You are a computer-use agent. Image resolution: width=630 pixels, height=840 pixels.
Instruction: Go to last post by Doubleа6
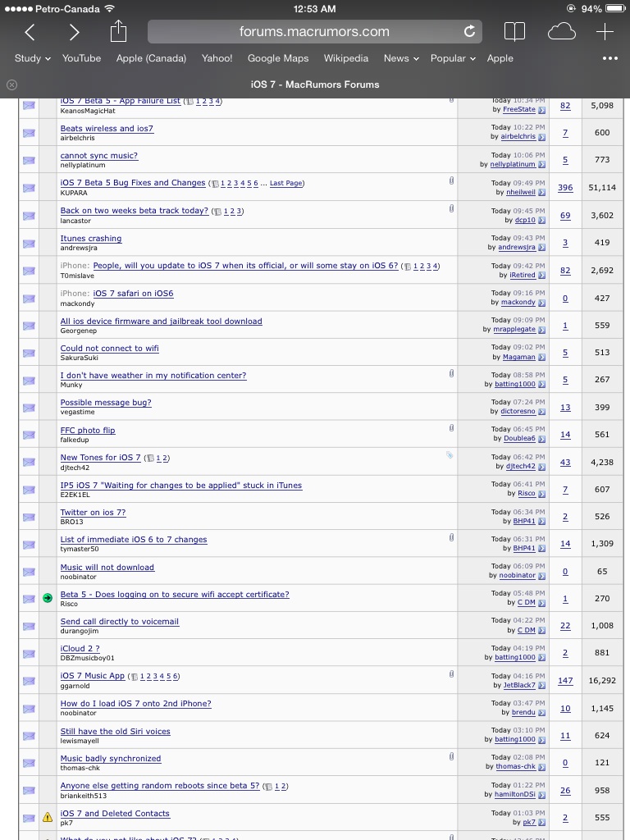541,439
